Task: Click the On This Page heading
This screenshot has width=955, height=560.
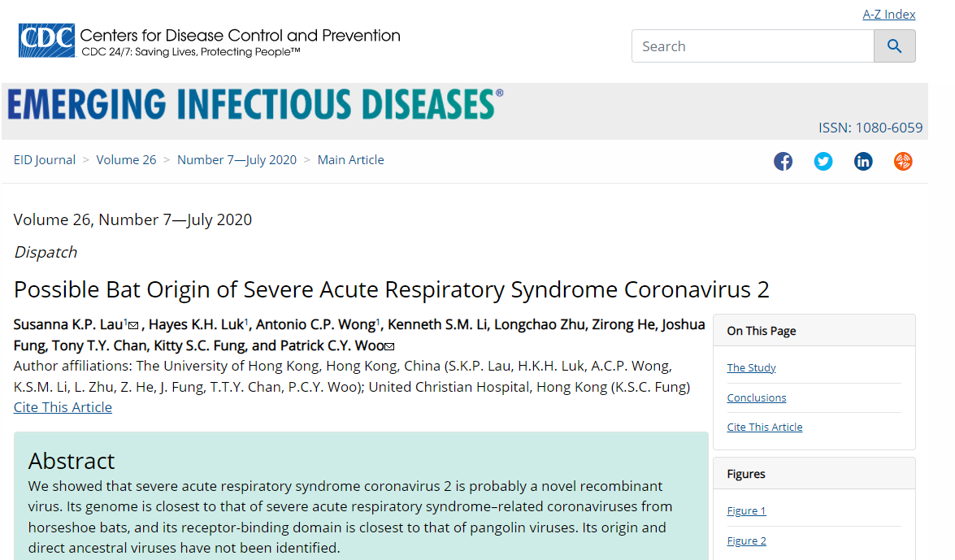Action: point(762,331)
